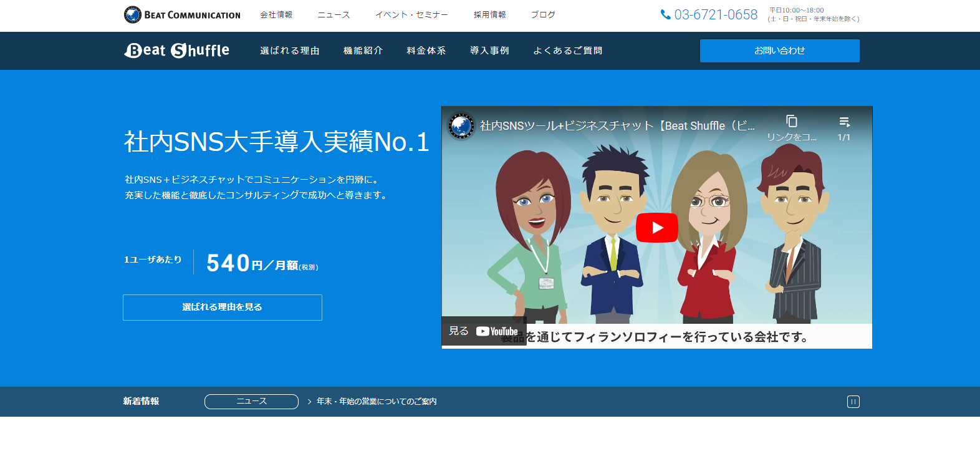Screen dimensions: 980x451
Task: Click the 社内SNS大手導入実績No.1 heading
Action: tap(276, 142)
